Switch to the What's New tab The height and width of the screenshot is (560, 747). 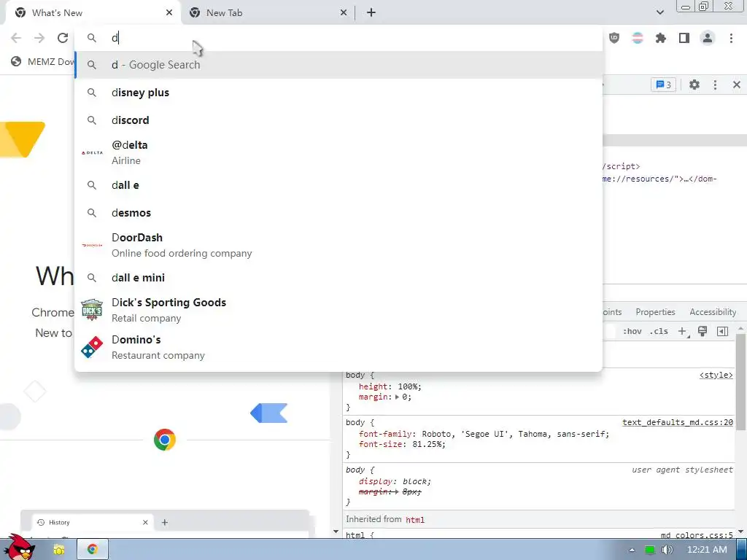click(93, 13)
